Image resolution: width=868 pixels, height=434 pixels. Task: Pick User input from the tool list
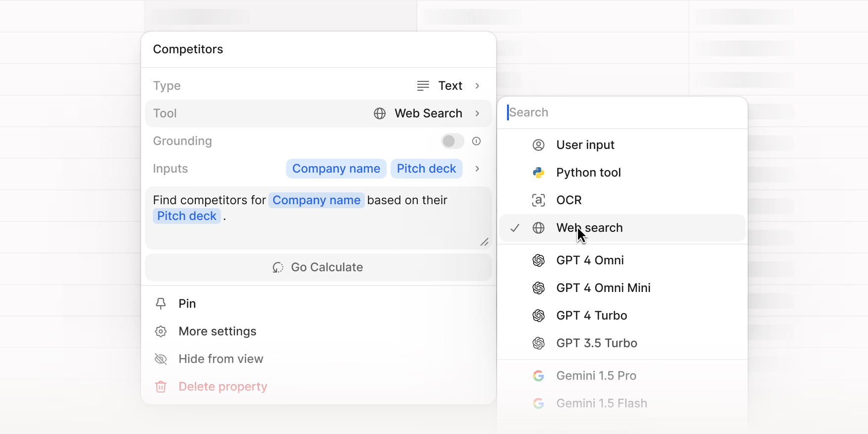[x=585, y=145]
